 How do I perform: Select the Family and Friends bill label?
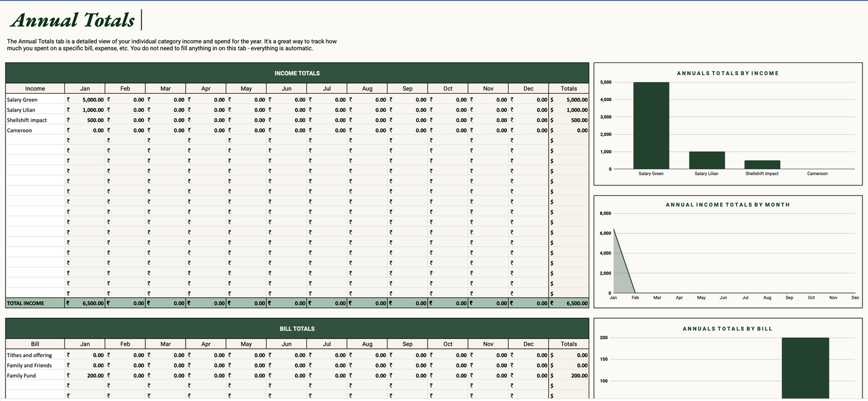(29, 366)
